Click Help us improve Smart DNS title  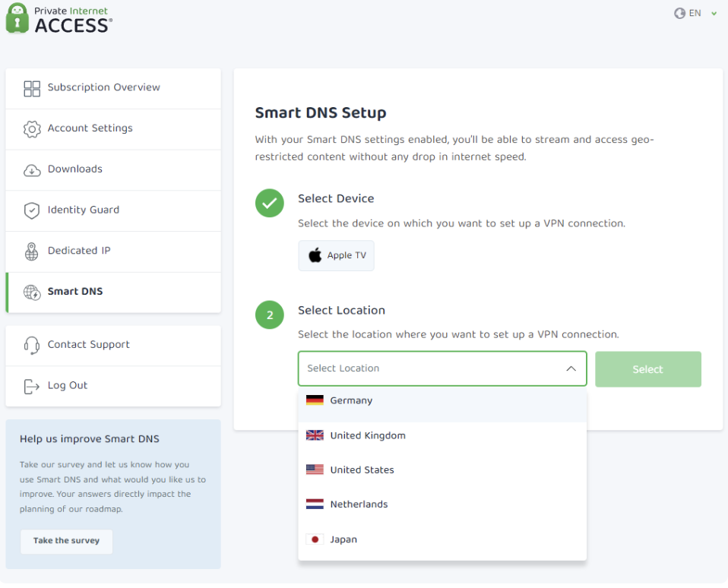tap(89, 439)
